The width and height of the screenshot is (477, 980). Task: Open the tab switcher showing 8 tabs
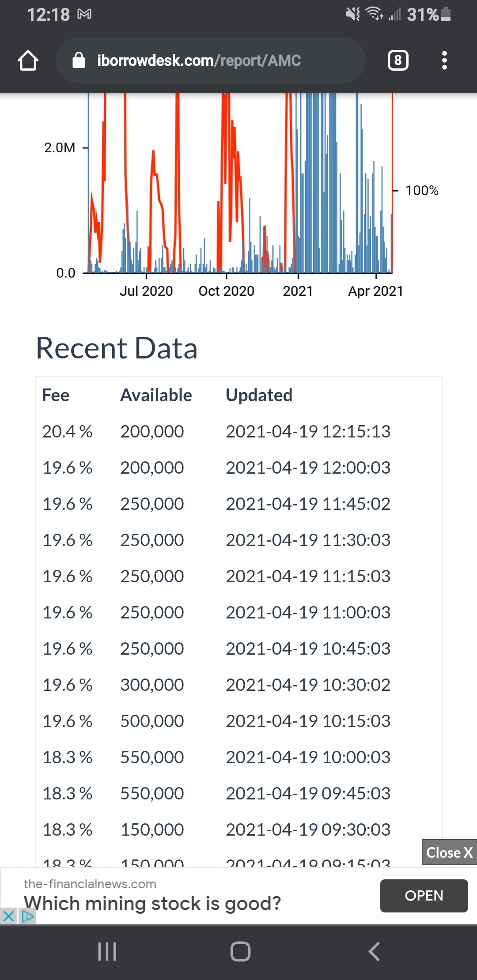pyautogui.click(x=397, y=60)
